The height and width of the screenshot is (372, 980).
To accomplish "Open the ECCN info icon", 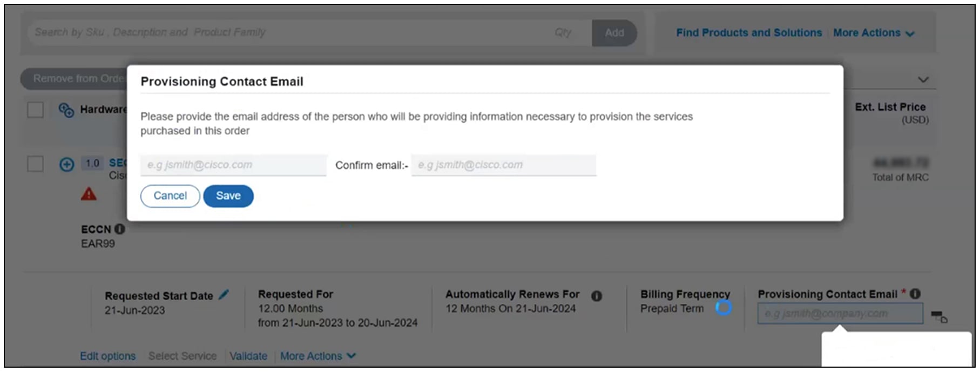I will 120,229.
